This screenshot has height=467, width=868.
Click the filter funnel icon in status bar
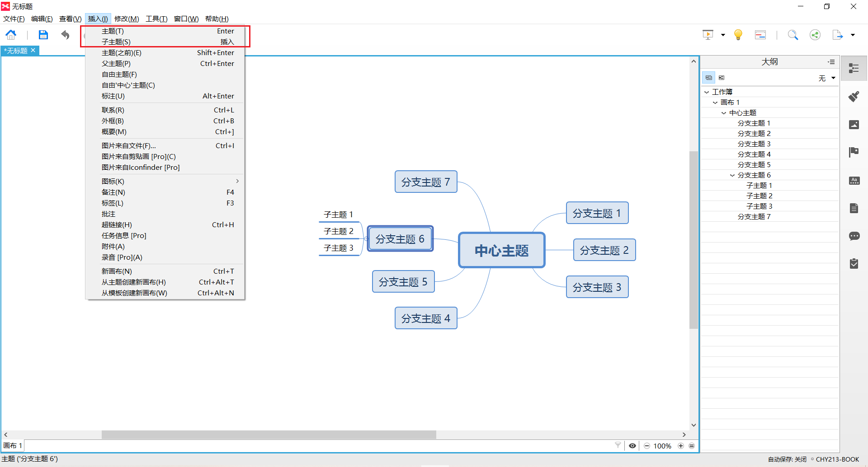point(618,445)
